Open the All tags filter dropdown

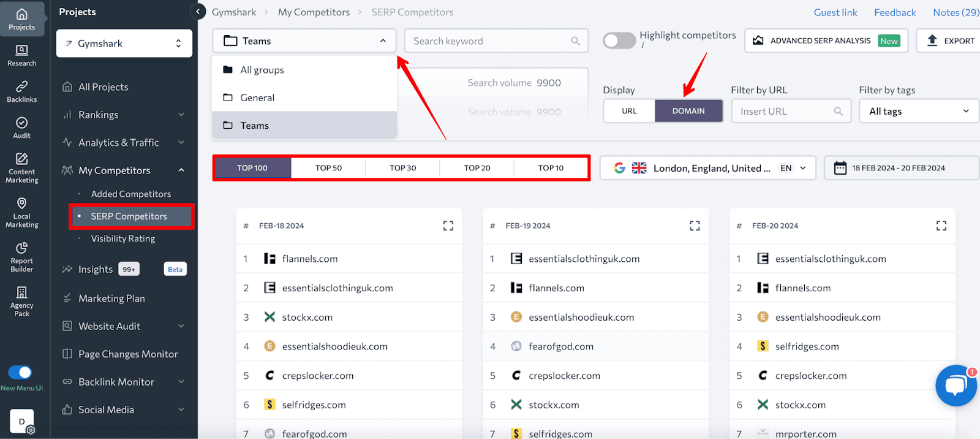click(919, 112)
